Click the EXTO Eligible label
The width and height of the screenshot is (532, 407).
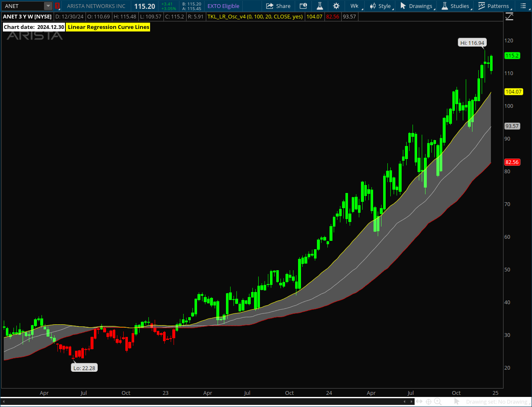click(x=223, y=6)
